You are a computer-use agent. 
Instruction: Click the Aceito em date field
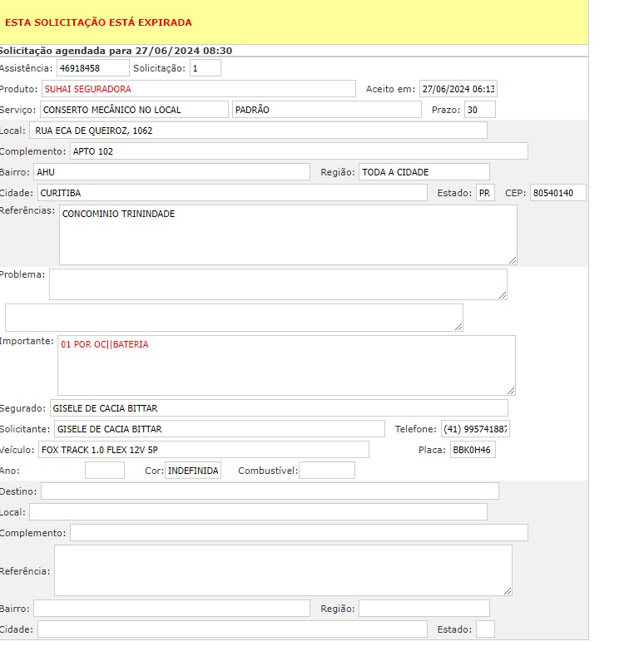click(458, 89)
